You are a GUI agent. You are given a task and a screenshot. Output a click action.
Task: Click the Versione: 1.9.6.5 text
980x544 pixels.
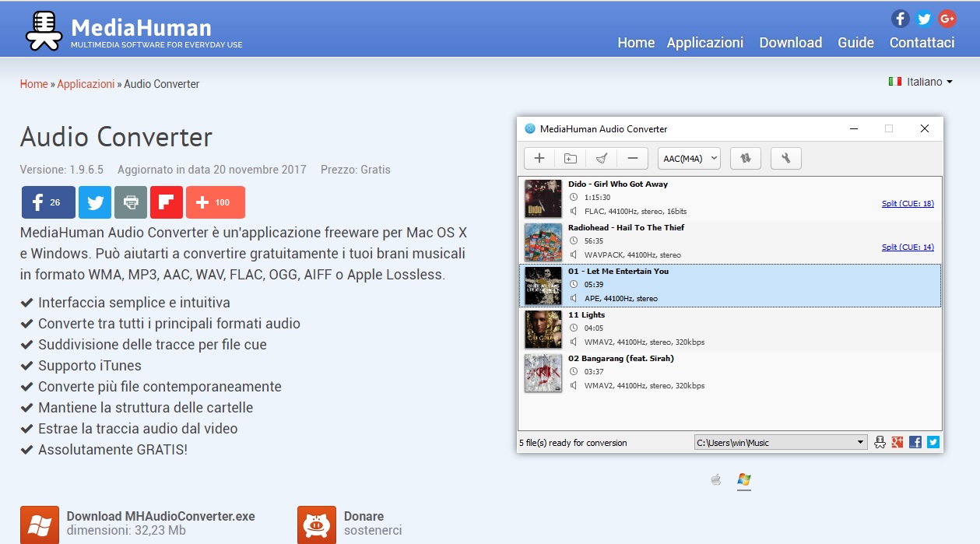pyautogui.click(x=61, y=170)
